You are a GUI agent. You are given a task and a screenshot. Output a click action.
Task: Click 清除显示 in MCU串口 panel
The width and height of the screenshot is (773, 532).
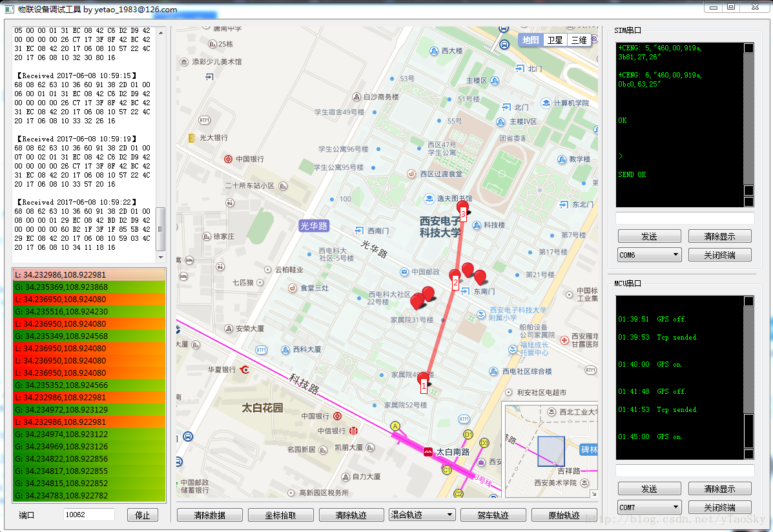(x=720, y=489)
